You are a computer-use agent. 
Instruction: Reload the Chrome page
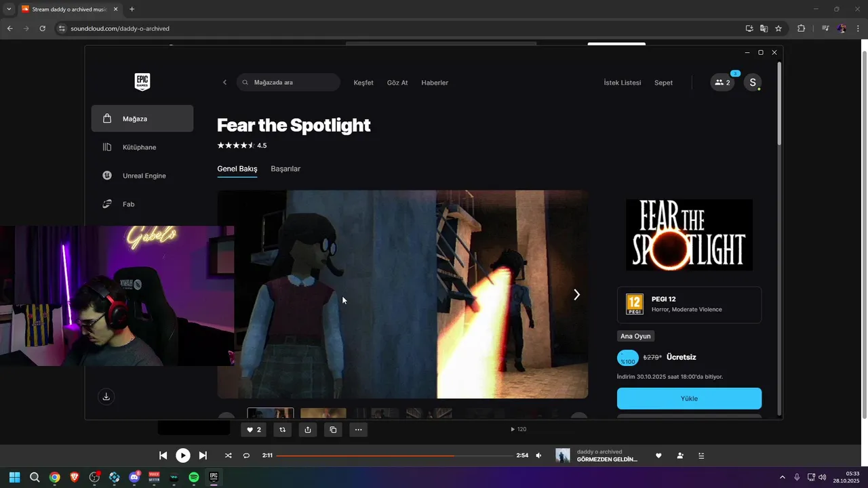pyautogui.click(x=42, y=28)
